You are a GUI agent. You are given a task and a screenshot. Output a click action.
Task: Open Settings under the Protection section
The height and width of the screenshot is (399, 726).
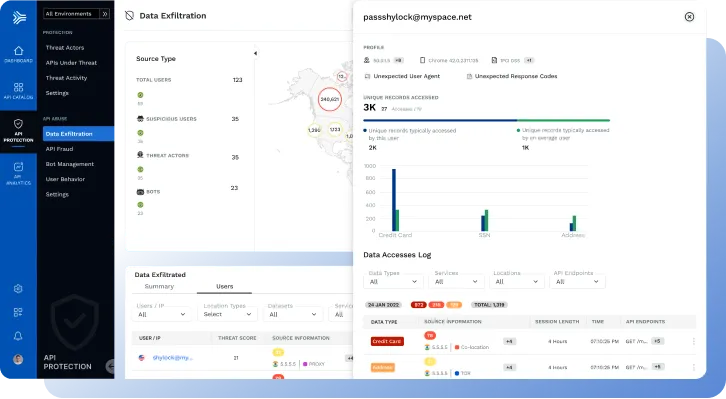click(57, 93)
